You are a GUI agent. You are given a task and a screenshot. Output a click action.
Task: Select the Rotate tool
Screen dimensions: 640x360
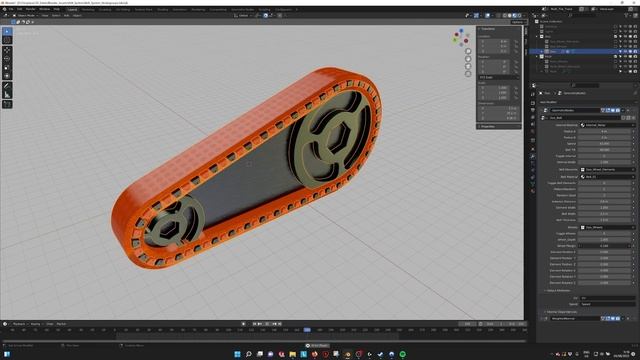coord(7,59)
